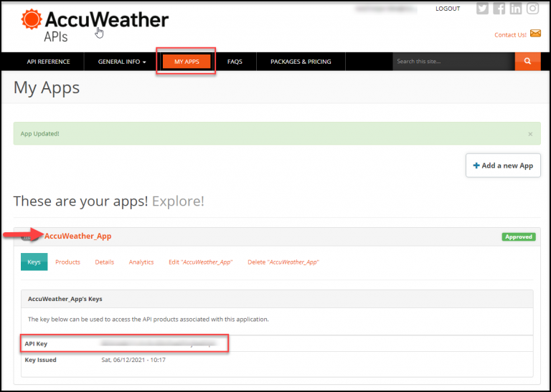The image size is (551, 392).
Task: Open the FAQS page
Action: (x=235, y=62)
